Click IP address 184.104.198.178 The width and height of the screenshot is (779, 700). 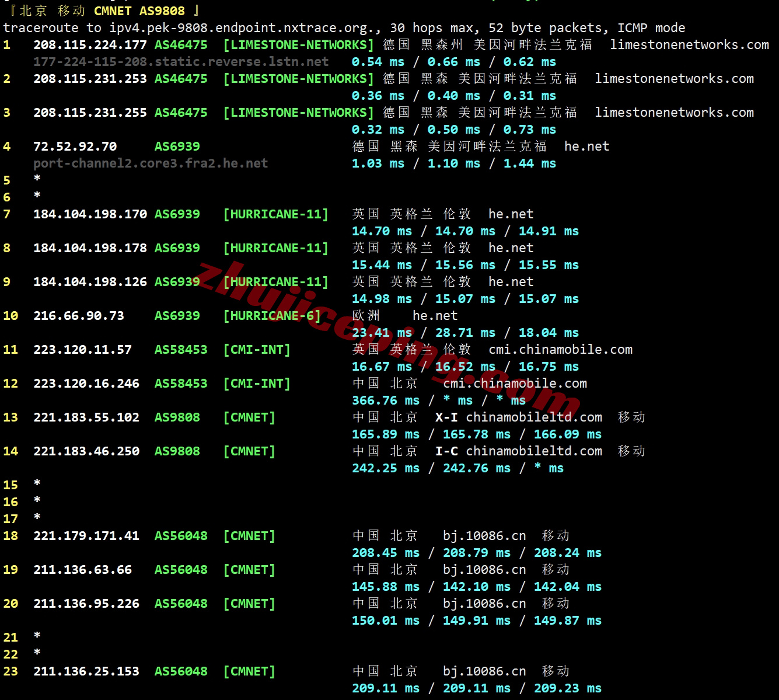[x=90, y=248]
